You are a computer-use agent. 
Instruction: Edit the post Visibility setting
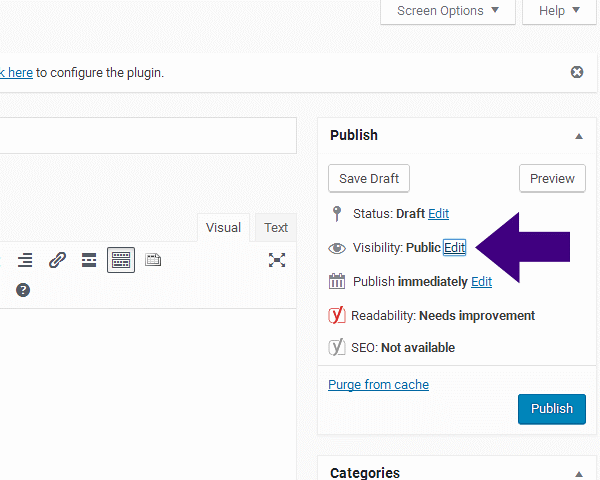tap(455, 247)
